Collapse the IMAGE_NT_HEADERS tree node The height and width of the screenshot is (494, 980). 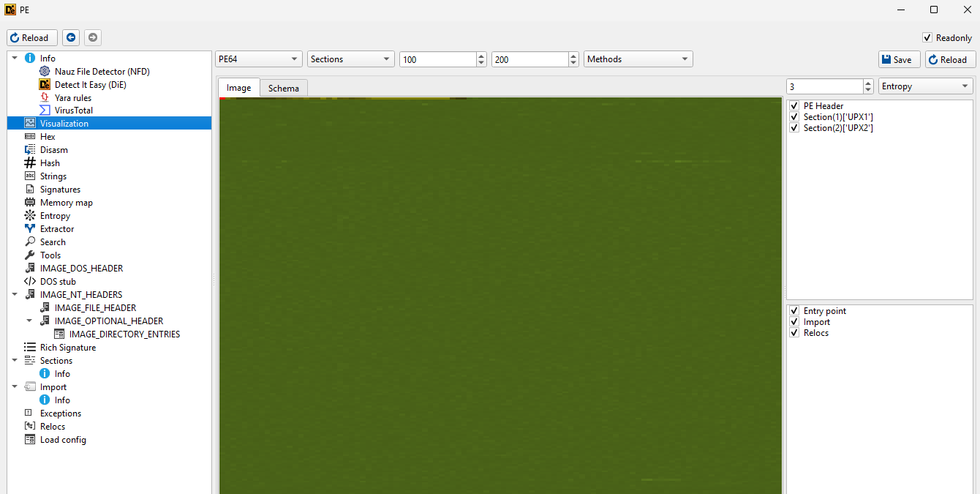point(15,295)
